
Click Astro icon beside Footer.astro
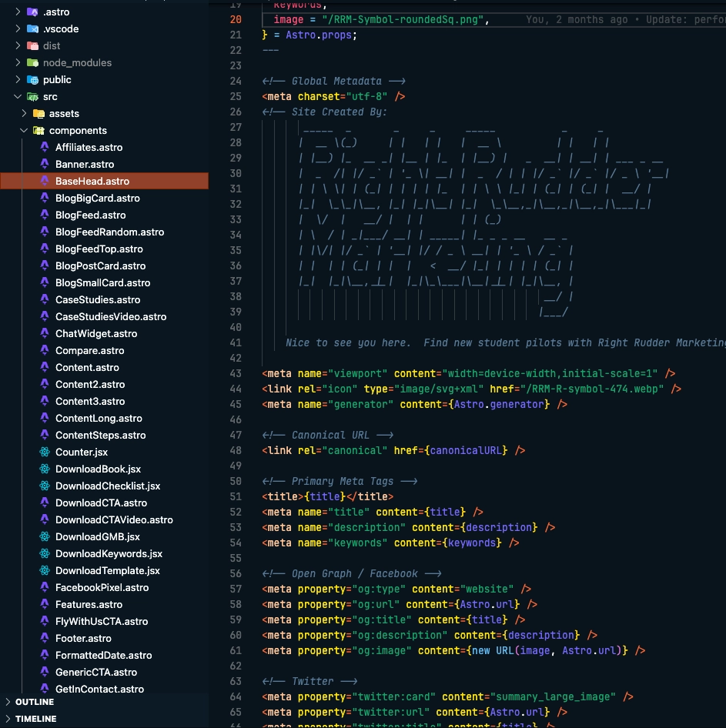pyautogui.click(x=45, y=637)
